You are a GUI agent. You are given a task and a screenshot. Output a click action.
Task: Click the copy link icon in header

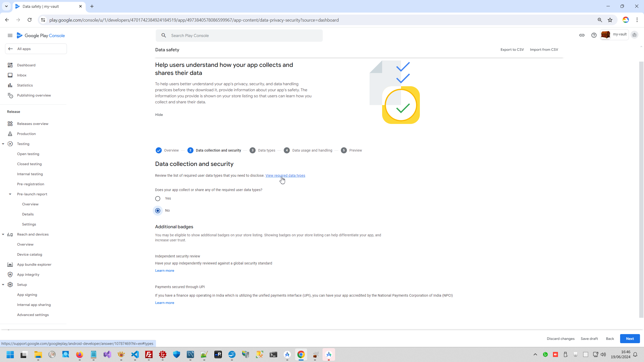click(x=582, y=35)
